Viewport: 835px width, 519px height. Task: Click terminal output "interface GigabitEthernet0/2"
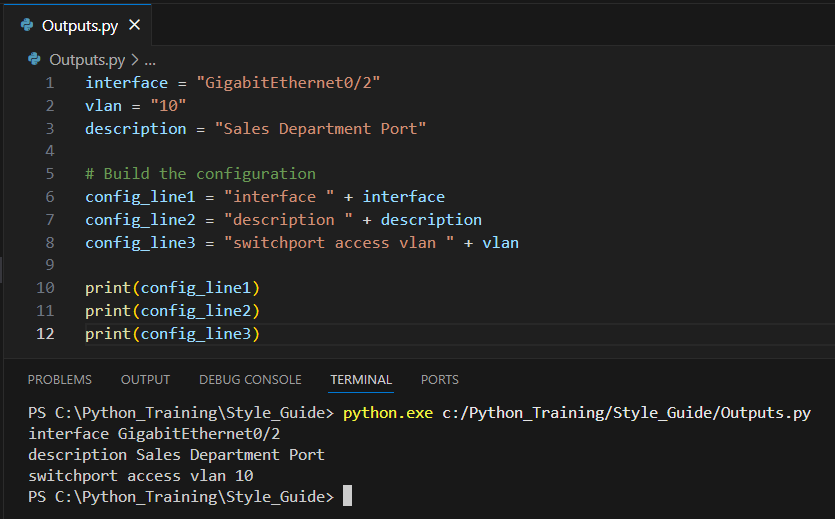[x=154, y=434]
